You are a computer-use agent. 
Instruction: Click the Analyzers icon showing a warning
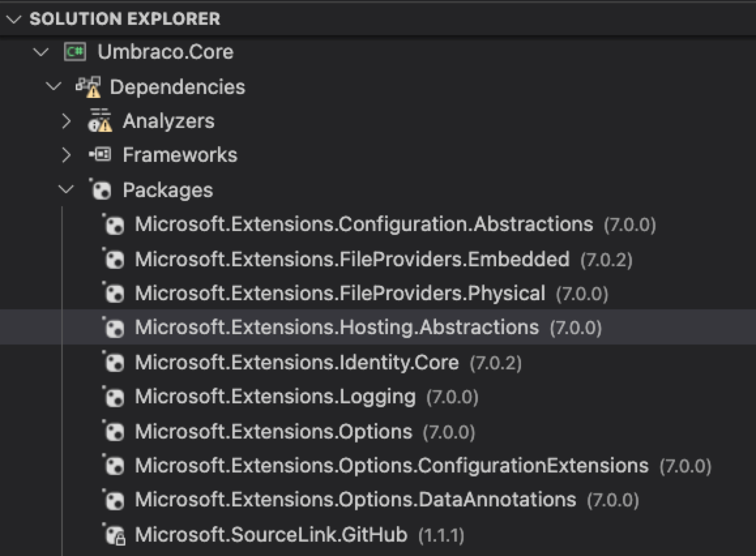(x=98, y=120)
